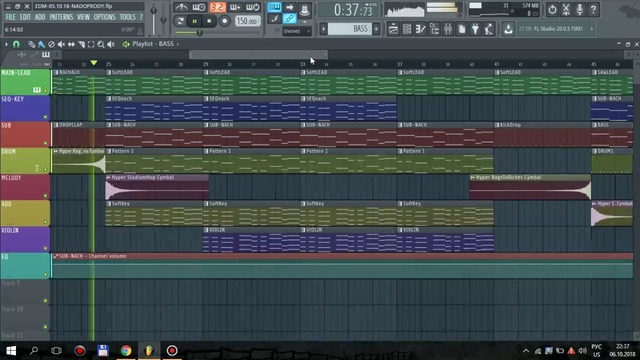
Task: Expand the news panel arrow
Action: [591, 29]
